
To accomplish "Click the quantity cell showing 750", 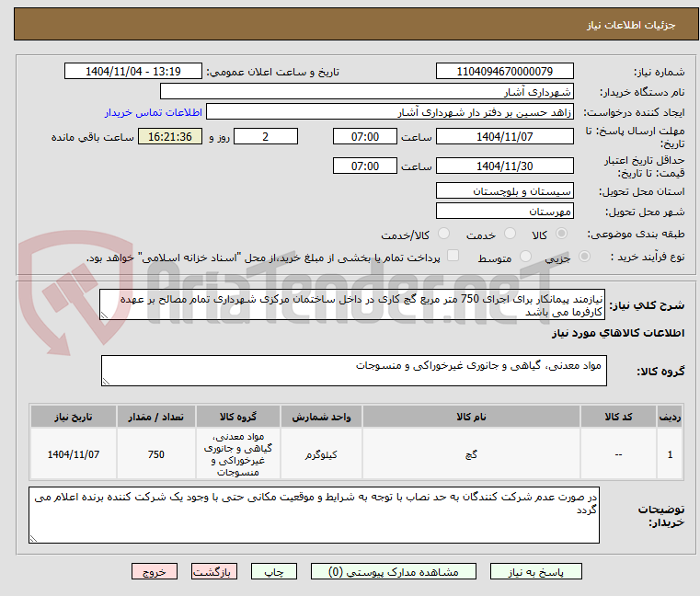I will coord(155,454).
